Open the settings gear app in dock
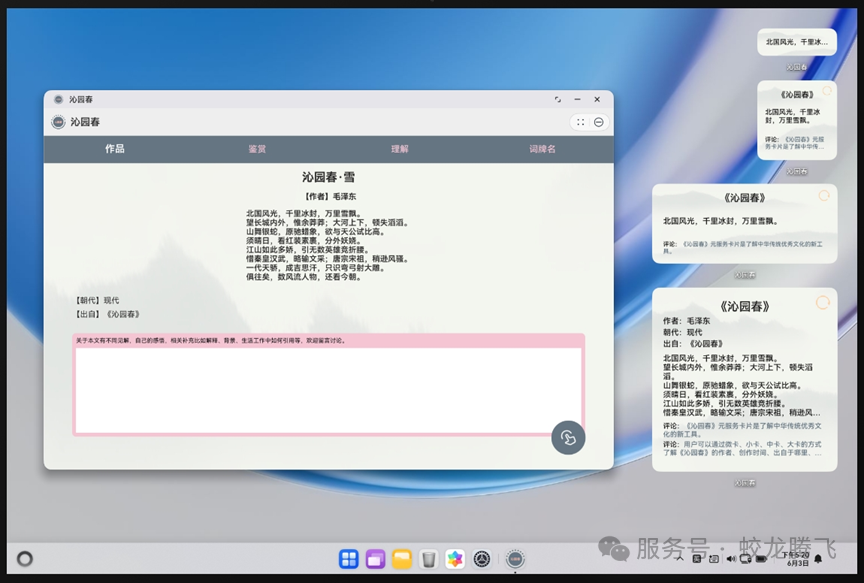 (482, 559)
